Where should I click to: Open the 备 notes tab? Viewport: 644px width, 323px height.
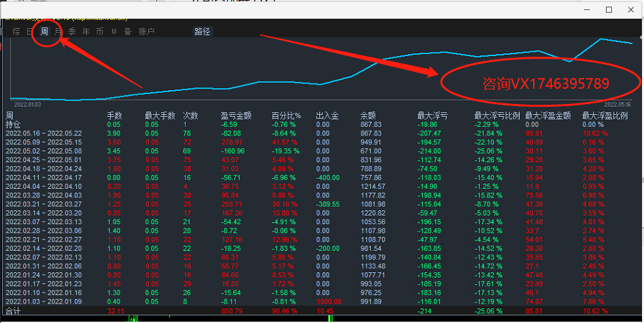click(127, 31)
